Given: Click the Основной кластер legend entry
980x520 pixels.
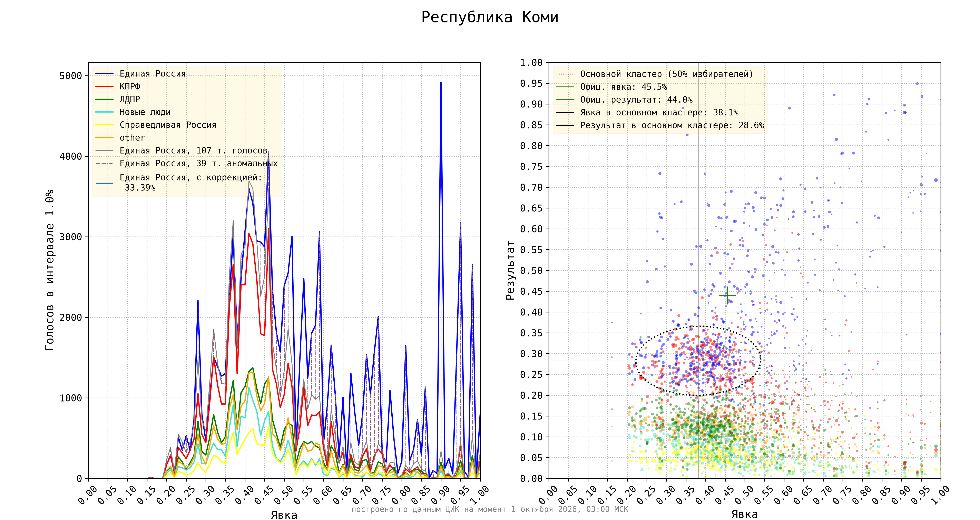Looking at the screenshot, I should [x=654, y=74].
